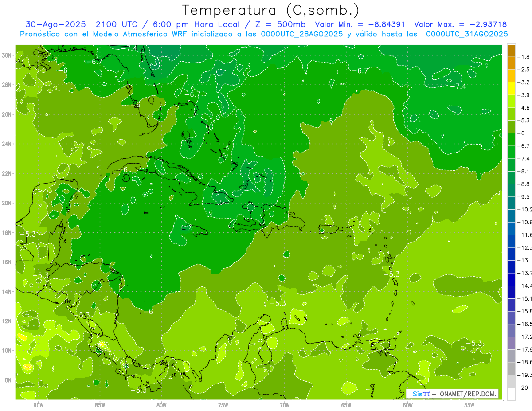The width and height of the screenshot is (532, 411).
Task: Click "0000UTC_28AGO2025" model initialization time
Action: (302, 34)
